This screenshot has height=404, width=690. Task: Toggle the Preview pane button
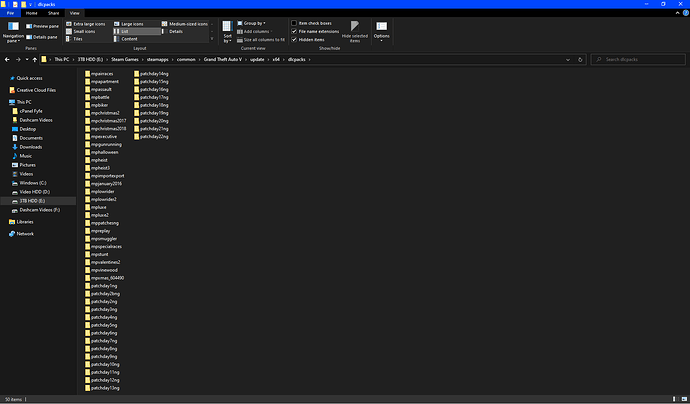pos(43,26)
